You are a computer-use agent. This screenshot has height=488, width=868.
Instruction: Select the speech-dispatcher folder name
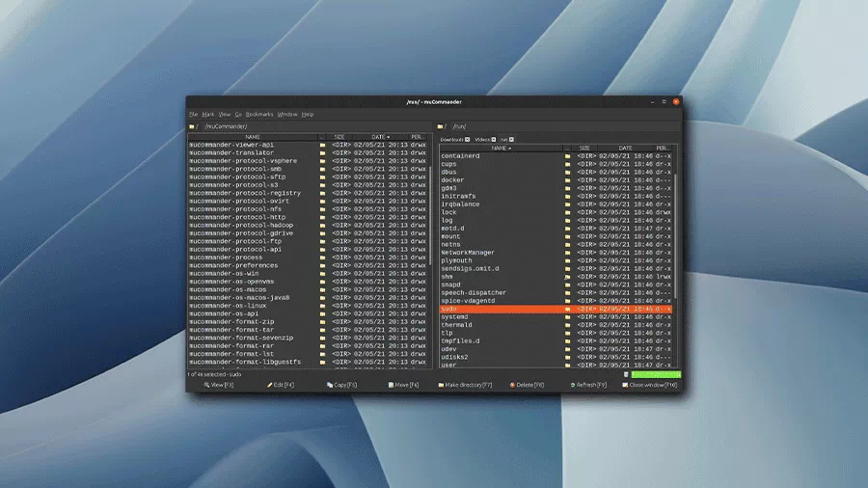coord(474,292)
